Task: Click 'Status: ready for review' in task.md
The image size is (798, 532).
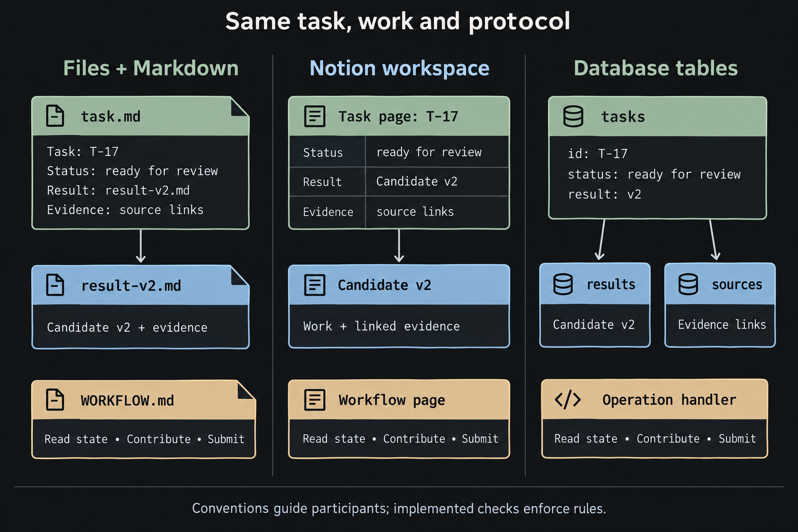Action: coord(132,171)
